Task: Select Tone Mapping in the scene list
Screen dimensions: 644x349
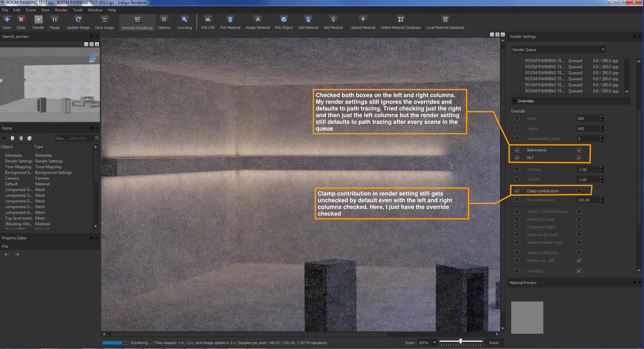Action: (18, 167)
